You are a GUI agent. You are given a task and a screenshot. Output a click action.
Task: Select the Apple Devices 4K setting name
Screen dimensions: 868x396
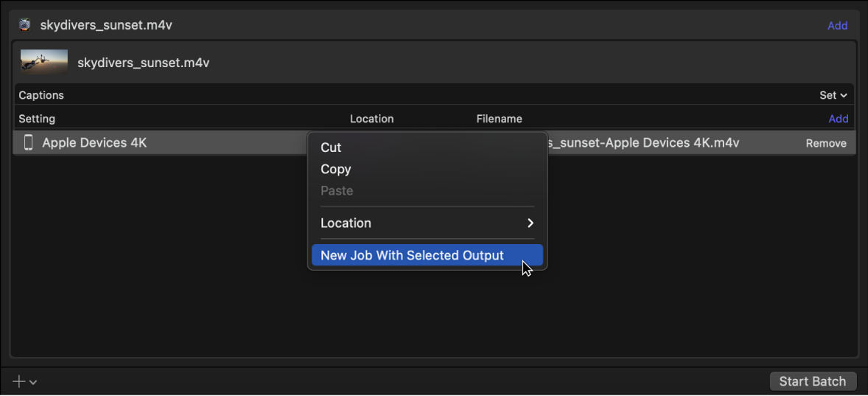pyautogui.click(x=94, y=142)
